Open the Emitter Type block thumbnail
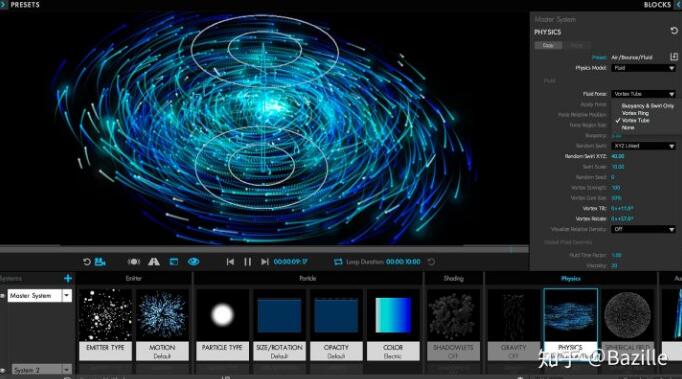Image resolution: width=682 pixels, height=379 pixels. click(105, 315)
